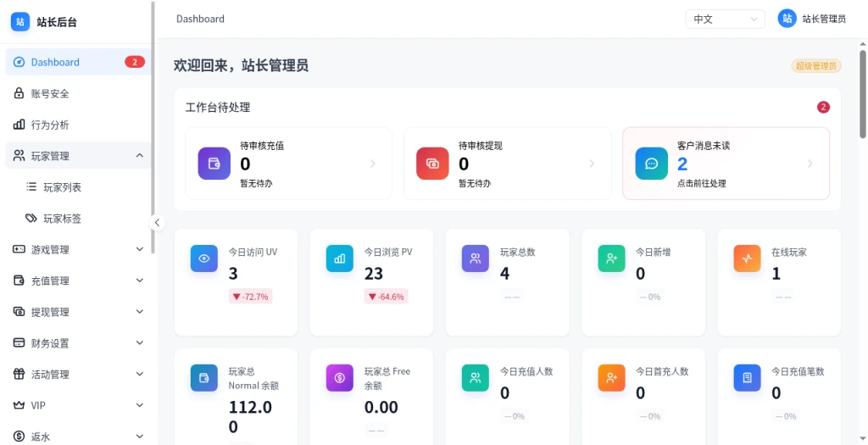Click the orange icon in 今日首充人数 card
Screen dimensions: 868x445
tap(612, 378)
